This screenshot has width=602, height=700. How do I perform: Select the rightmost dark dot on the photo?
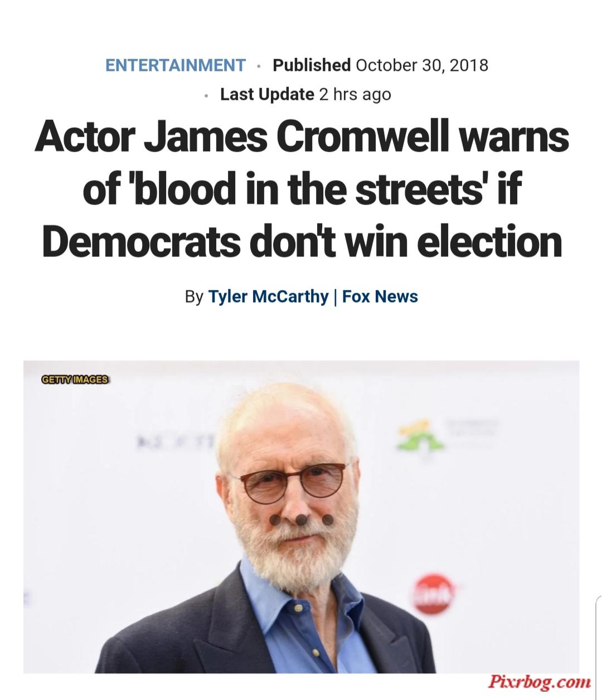coord(328,520)
